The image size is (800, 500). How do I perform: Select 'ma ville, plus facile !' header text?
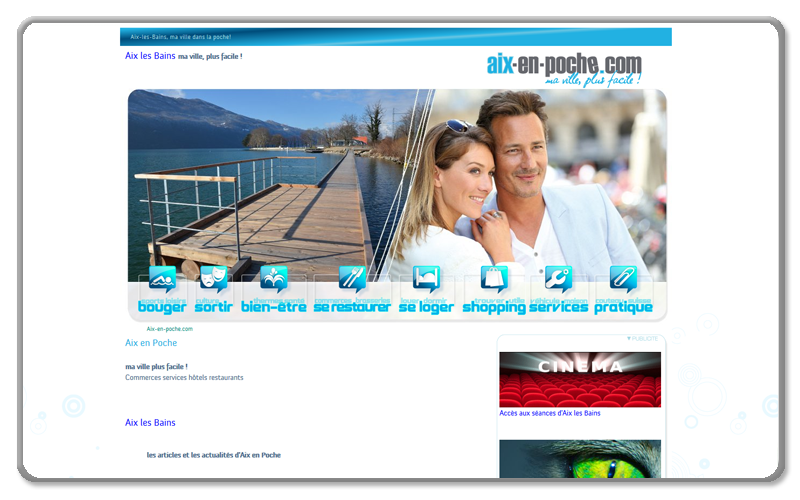click(210, 57)
